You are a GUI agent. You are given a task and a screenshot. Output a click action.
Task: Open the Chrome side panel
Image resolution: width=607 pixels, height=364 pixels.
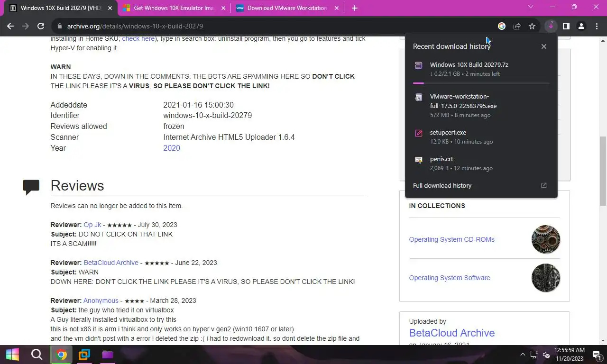[566, 26]
